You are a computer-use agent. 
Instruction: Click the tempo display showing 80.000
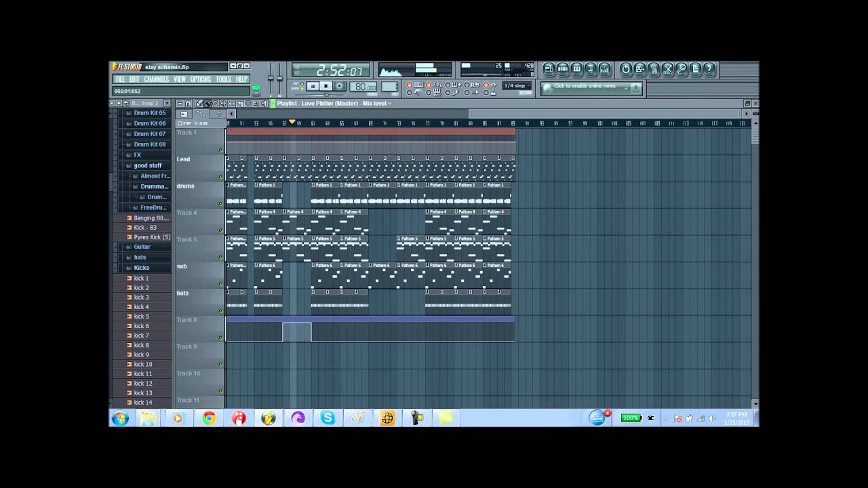[363, 87]
